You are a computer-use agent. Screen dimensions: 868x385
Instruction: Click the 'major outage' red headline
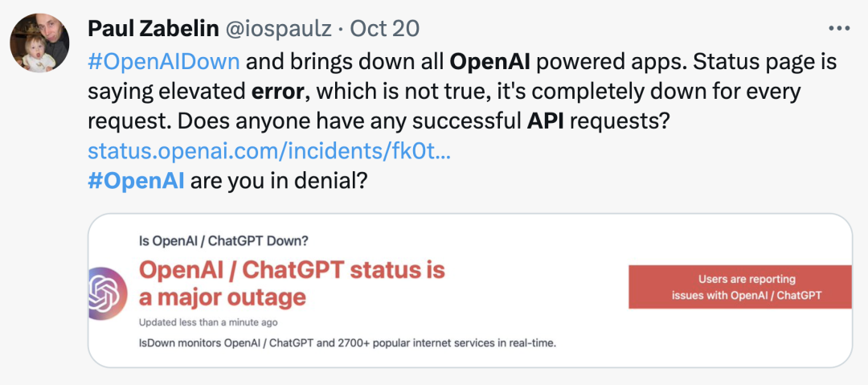coord(292,285)
